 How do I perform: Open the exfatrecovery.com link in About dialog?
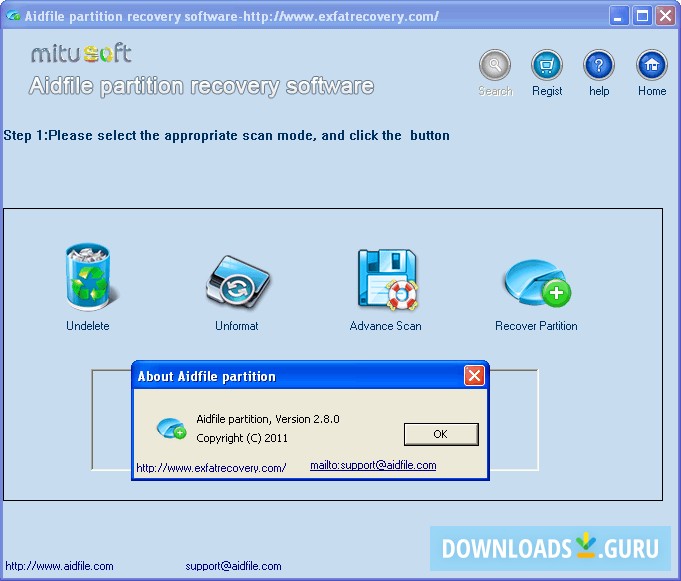tap(211, 468)
